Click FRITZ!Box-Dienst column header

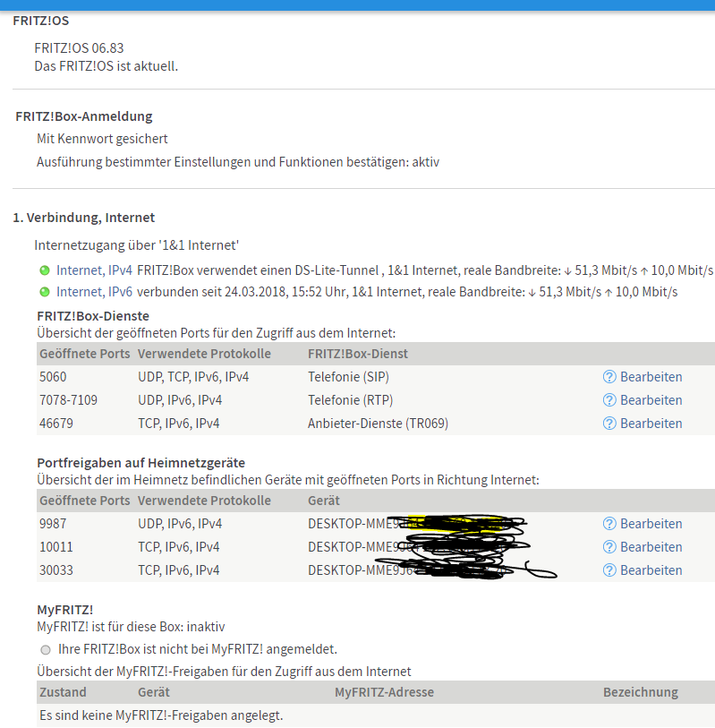(x=358, y=354)
